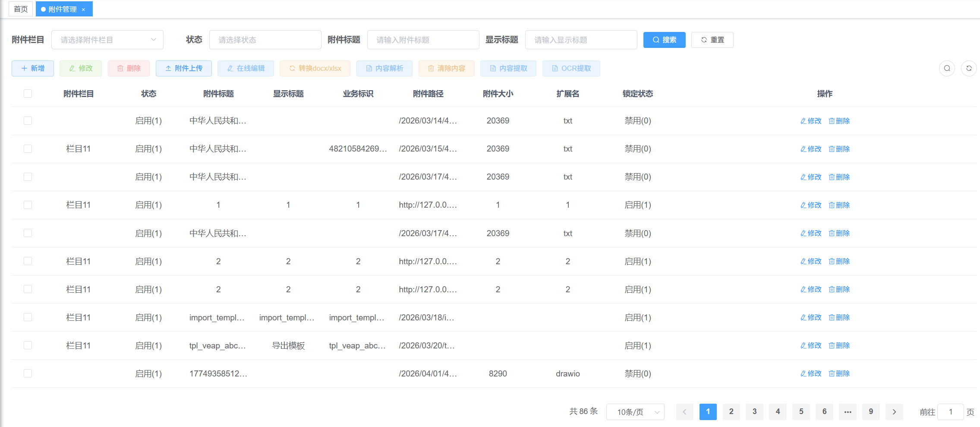Image resolution: width=980 pixels, height=427 pixels.
Task: Click 删除 in the import_templ row
Action: pyautogui.click(x=839, y=317)
